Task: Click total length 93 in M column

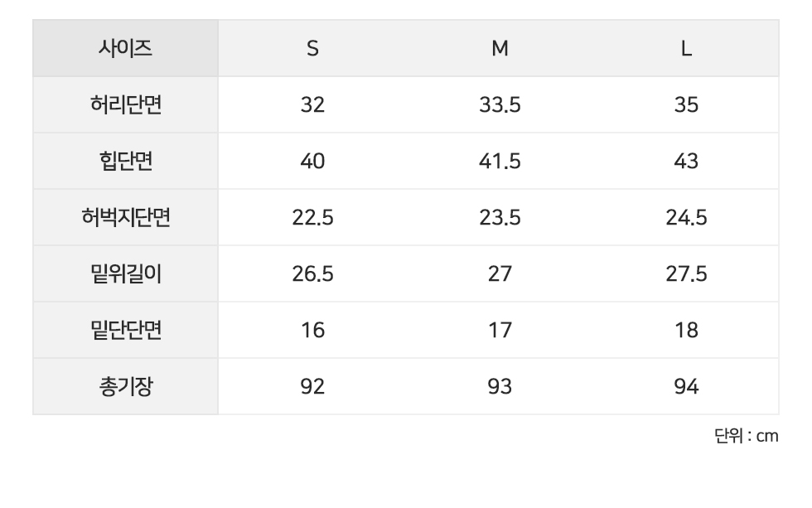Action: point(500,386)
